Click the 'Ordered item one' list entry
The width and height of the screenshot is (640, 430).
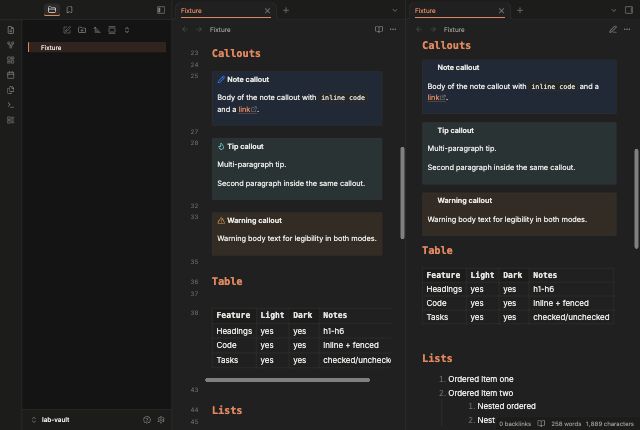click(480, 379)
